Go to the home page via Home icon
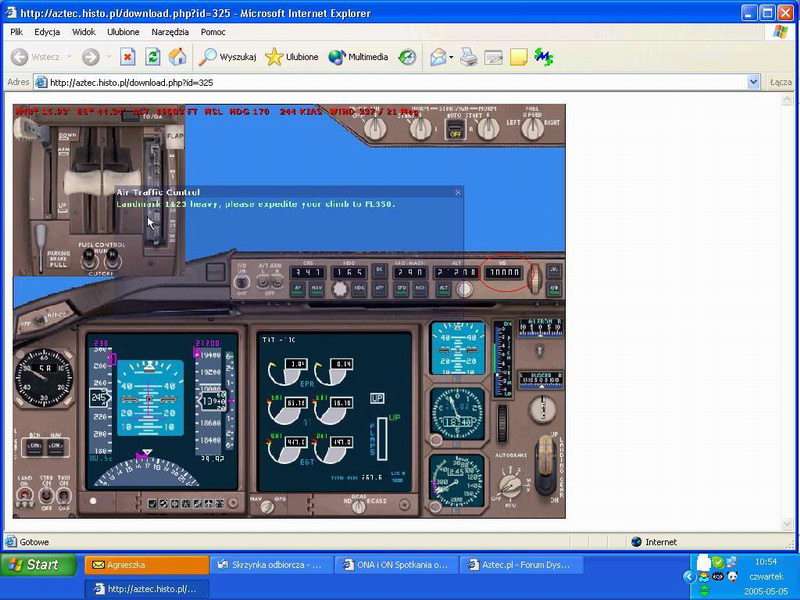 point(178,57)
